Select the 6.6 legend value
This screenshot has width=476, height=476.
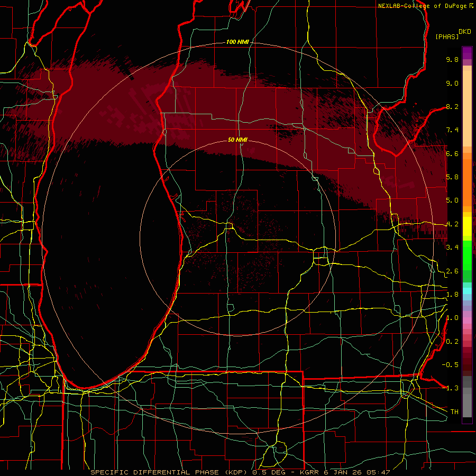click(x=452, y=153)
